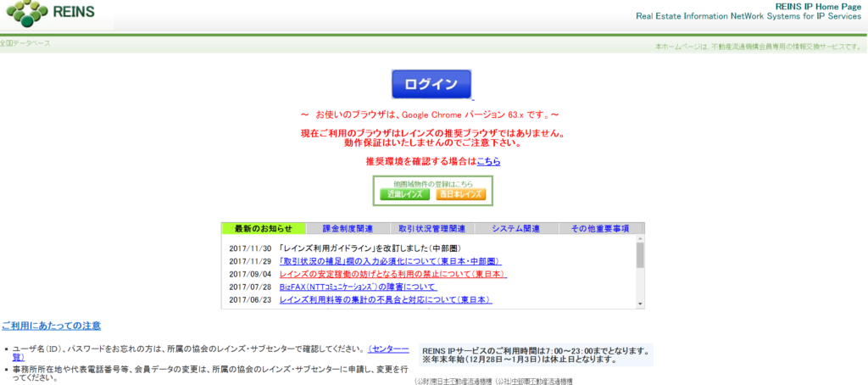Click the date 2017/11/29
868x385 pixels.
pyautogui.click(x=250, y=261)
